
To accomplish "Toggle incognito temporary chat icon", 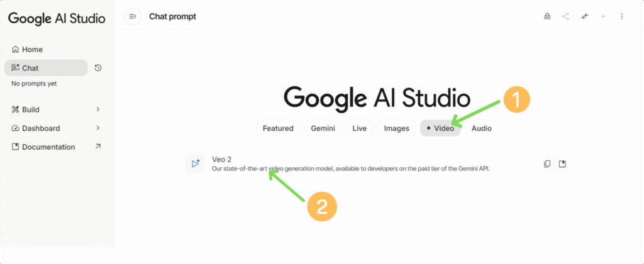I will click(547, 16).
